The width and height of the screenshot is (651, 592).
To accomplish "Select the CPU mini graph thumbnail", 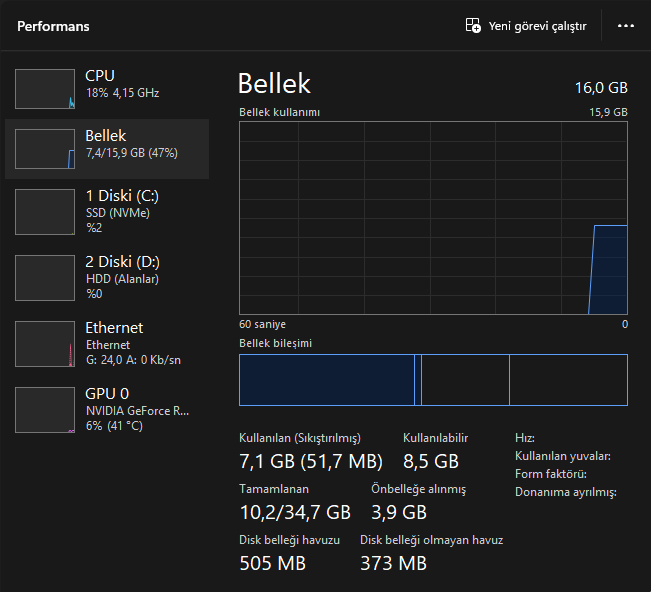I will (x=45, y=88).
